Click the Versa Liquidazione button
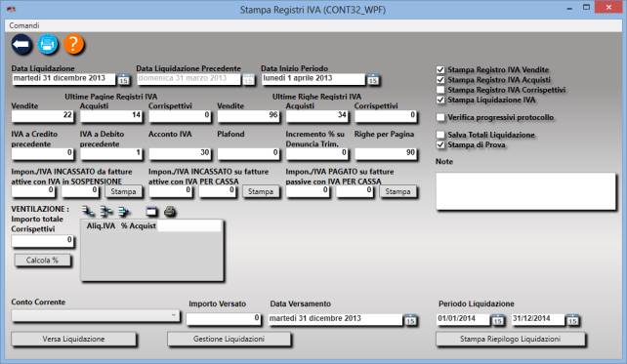 pyautogui.click(x=73, y=340)
